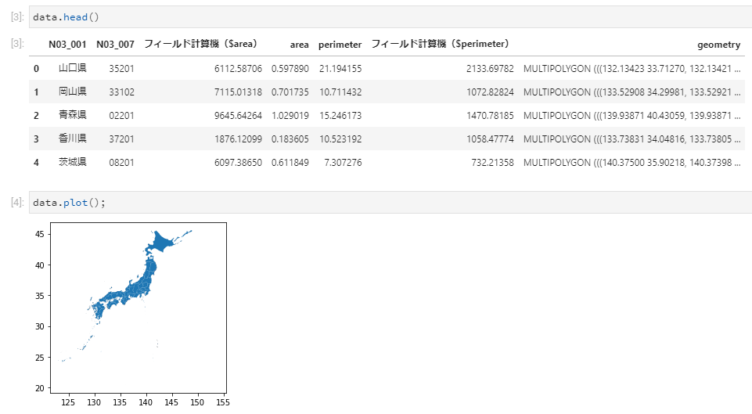Select the 香川県 cell in row 3
This screenshot has width=752, height=414.
(x=72, y=139)
